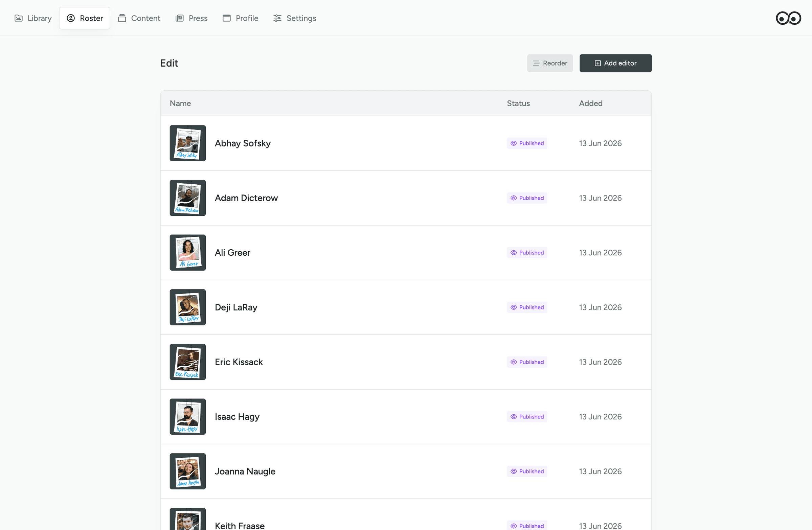Image resolution: width=812 pixels, height=530 pixels.
Task: Click the Name column header
Action: [x=180, y=103]
